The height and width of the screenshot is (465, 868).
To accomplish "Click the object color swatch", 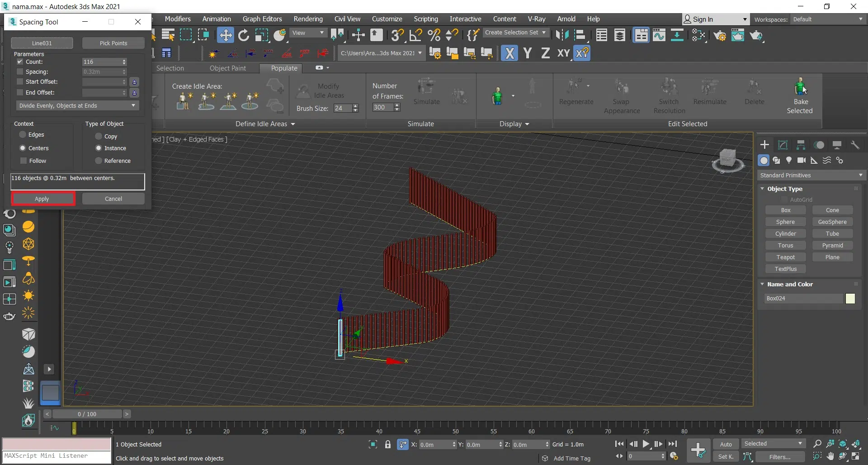I will 850,299.
